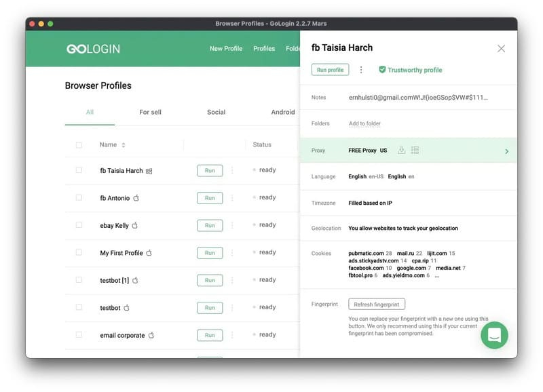Run the fb Antonio profile
This screenshot has height=392, width=543.
[x=210, y=197]
